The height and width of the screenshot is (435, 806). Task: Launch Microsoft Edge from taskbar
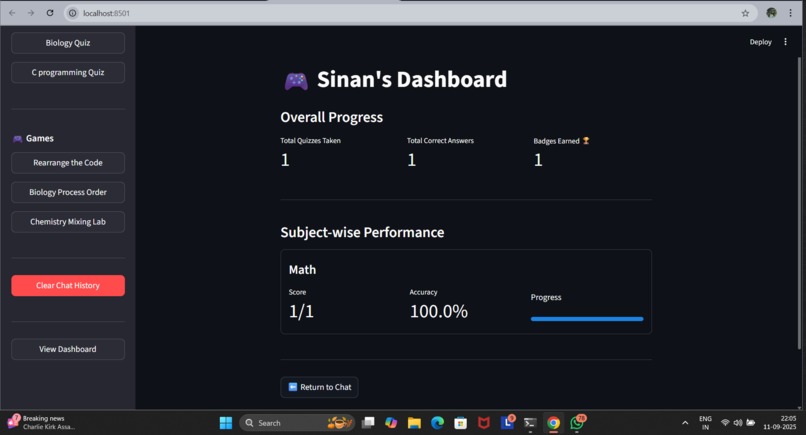tap(437, 423)
